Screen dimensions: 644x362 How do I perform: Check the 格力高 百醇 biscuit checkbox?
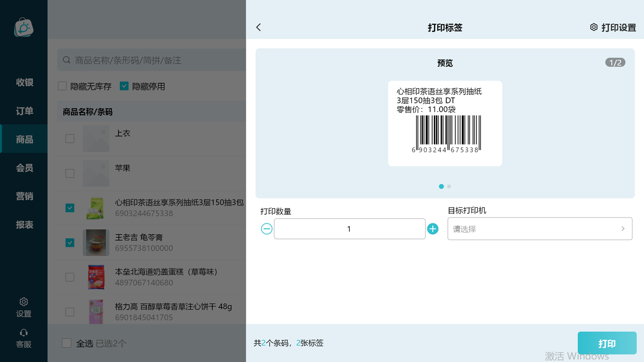[70, 312]
